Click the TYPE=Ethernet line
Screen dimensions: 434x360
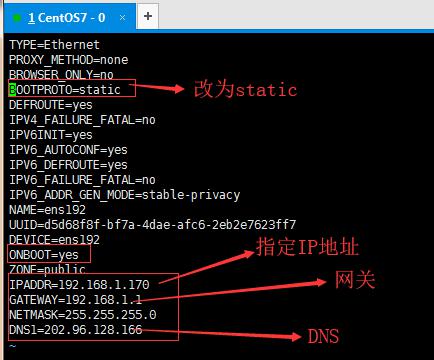(x=54, y=45)
